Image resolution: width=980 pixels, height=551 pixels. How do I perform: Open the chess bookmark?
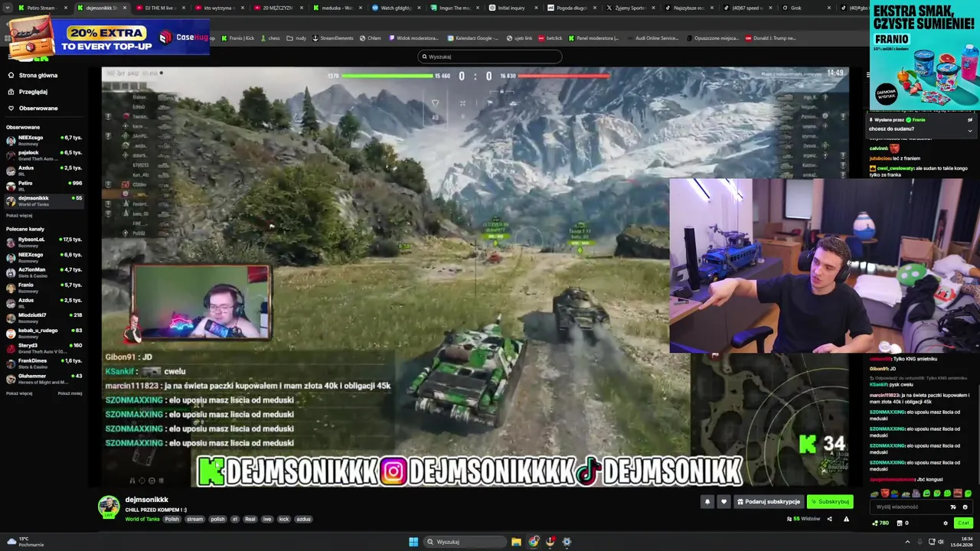click(269, 37)
